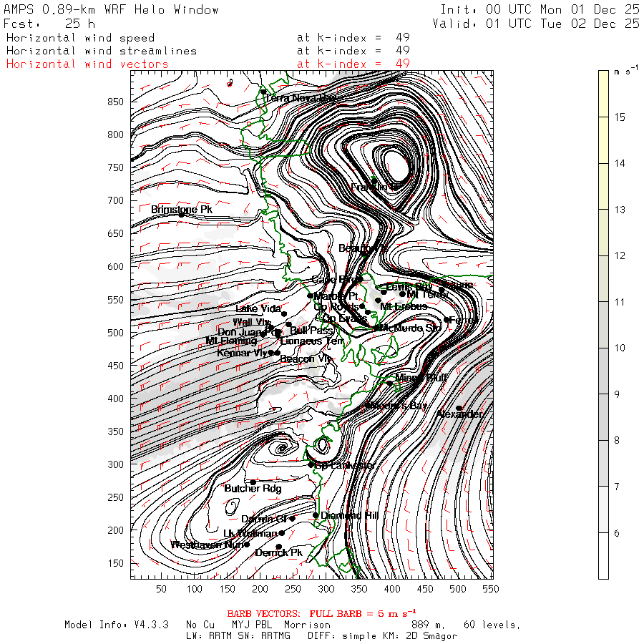Image resolution: width=644 pixels, height=644 pixels.
Task: Click the DIFF: simple KM: 2D Smagor text
Action: tap(382, 636)
